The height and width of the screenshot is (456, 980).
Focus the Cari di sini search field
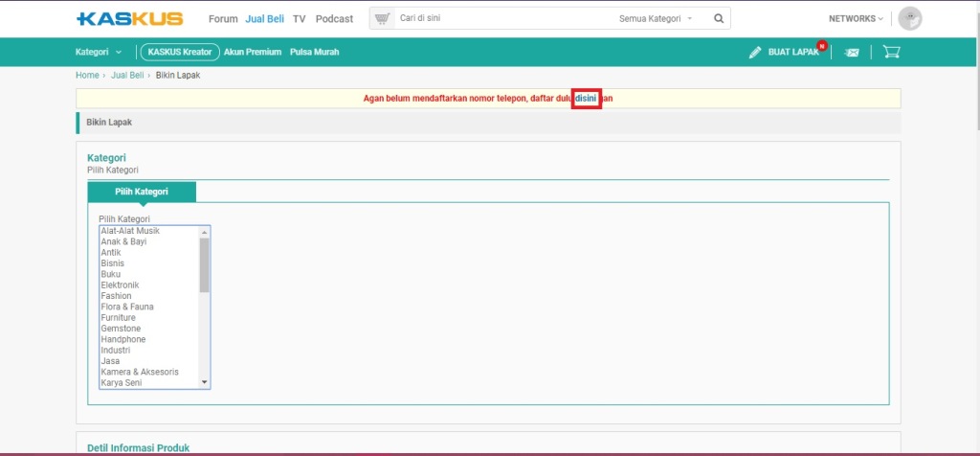[503, 19]
